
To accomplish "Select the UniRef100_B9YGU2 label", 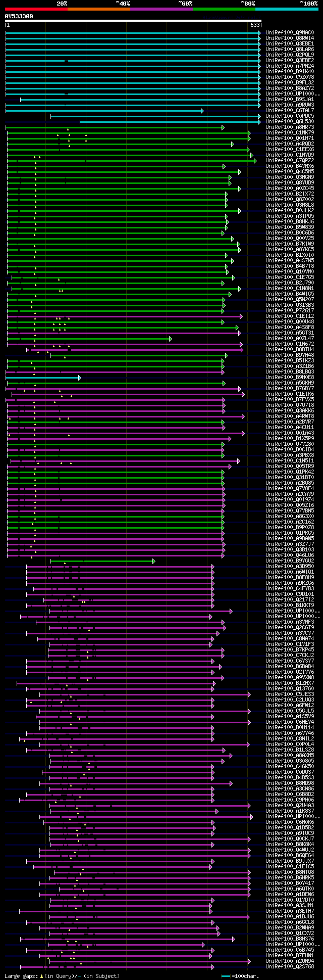I will [290, 561].
